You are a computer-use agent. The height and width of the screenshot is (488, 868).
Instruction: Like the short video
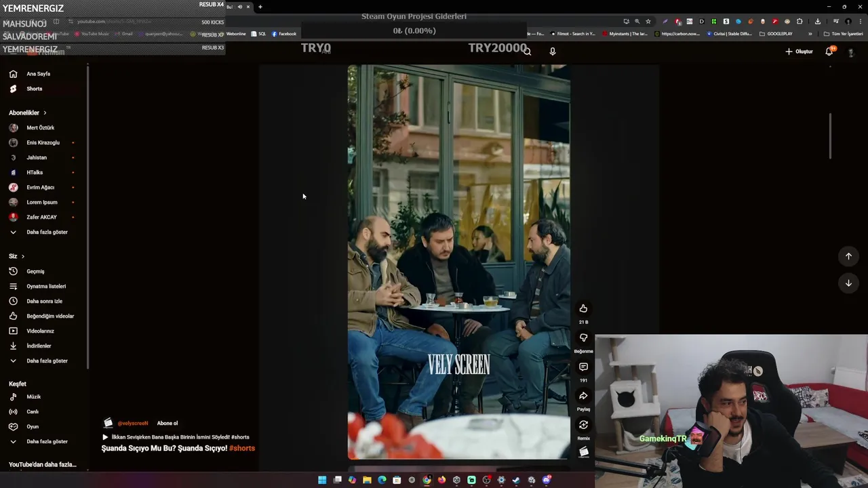(x=583, y=308)
